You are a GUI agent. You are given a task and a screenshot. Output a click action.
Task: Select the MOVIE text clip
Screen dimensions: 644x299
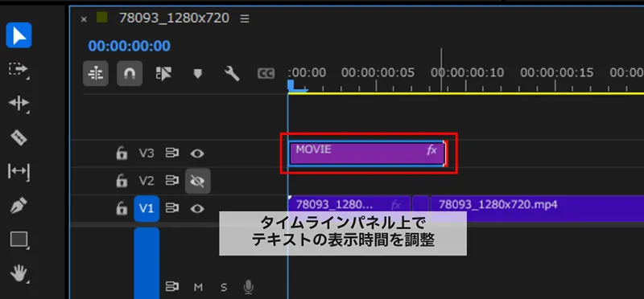click(366, 154)
